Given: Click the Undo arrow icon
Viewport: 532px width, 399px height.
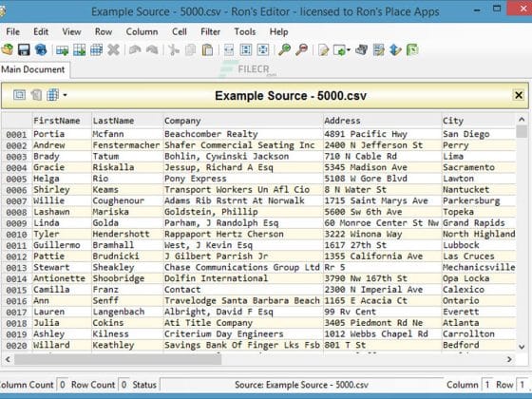Looking at the screenshot, I should tap(135, 50).
